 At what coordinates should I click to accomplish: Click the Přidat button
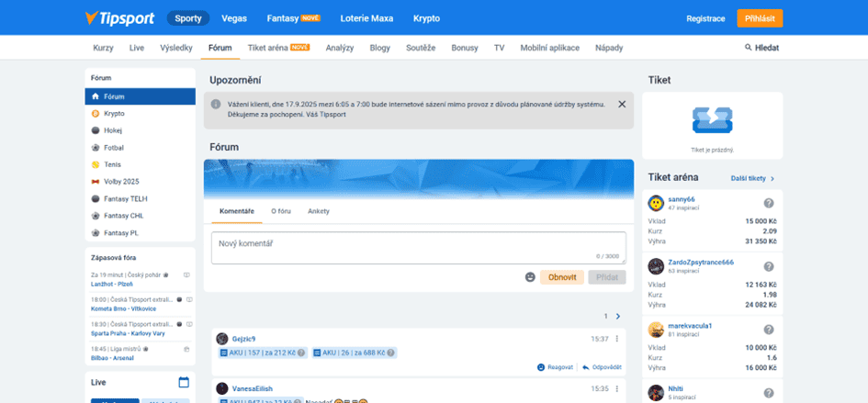pyautogui.click(x=607, y=277)
